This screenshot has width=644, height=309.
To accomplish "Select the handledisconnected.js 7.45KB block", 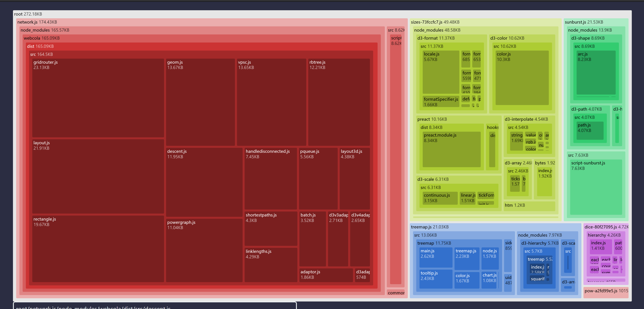I will (x=270, y=179).
